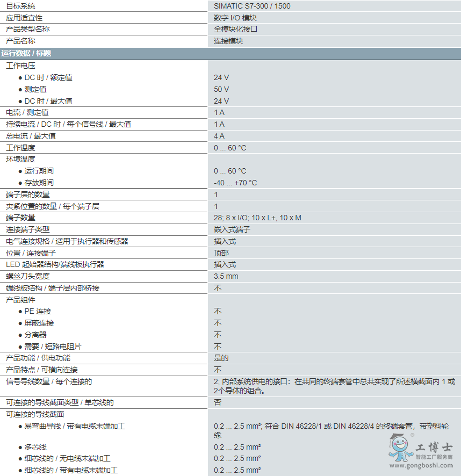Select the 顶部 value
Image resolution: width=461 pixels, height=476 pixels.
click(x=221, y=253)
